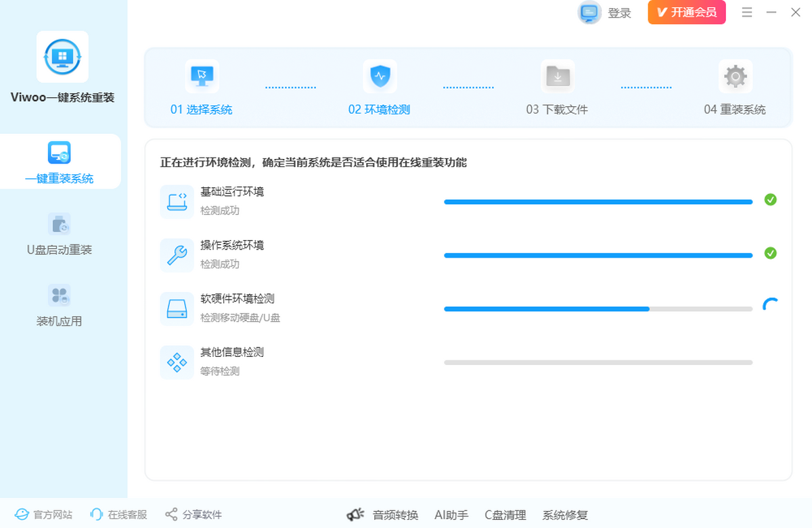This screenshot has width=812, height=528.
Task: Open the 一键重装系统 sidebar tab
Action: [60, 161]
